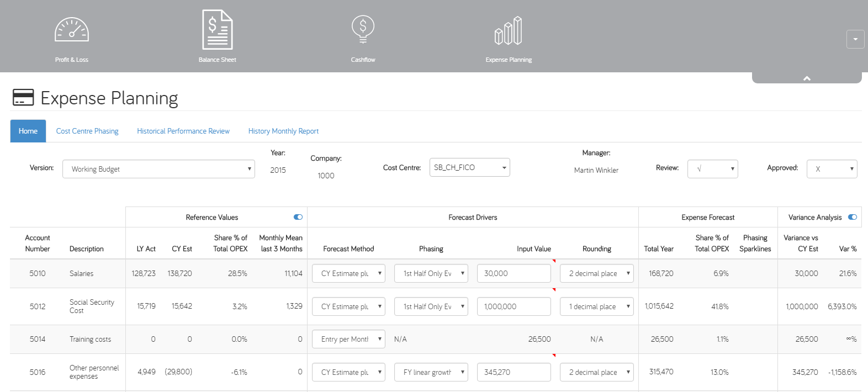
Task: Open Rounding dropdown for Salaries row
Action: point(597,273)
